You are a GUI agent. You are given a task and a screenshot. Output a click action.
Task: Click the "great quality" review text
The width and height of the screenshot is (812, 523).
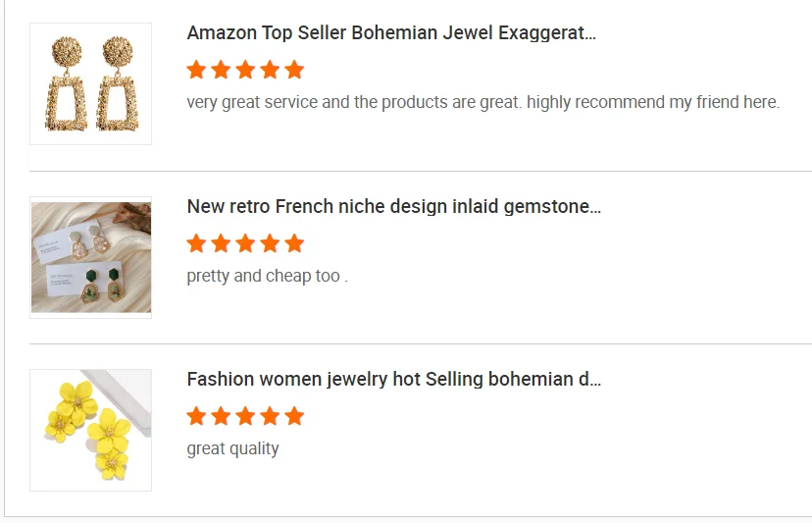(x=232, y=448)
